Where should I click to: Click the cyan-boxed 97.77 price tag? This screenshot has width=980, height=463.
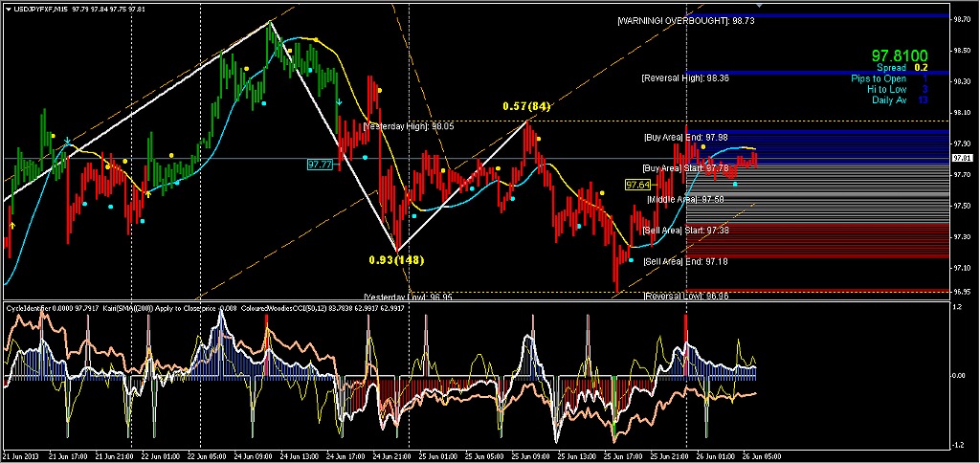point(320,165)
